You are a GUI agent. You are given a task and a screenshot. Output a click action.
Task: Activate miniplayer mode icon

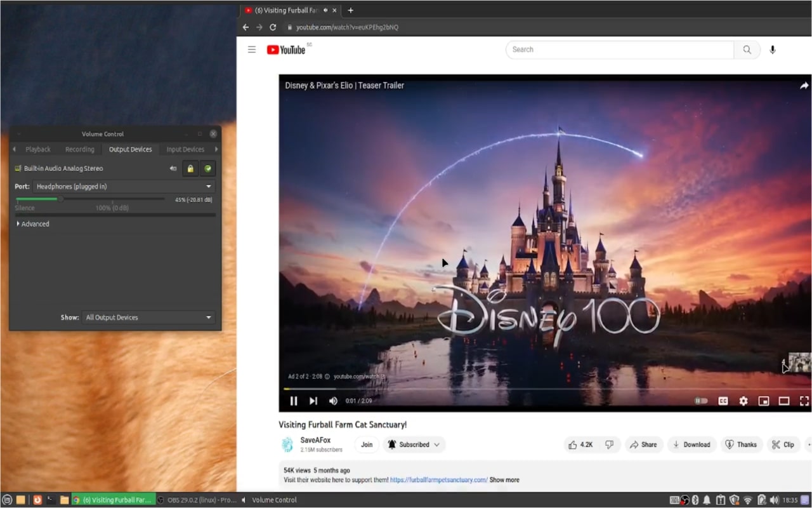(x=764, y=401)
